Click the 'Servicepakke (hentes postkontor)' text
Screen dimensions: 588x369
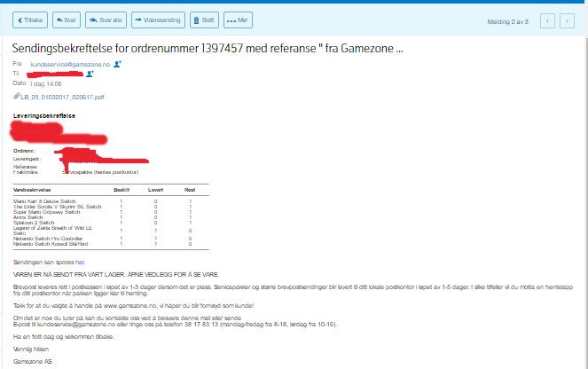tap(100, 172)
